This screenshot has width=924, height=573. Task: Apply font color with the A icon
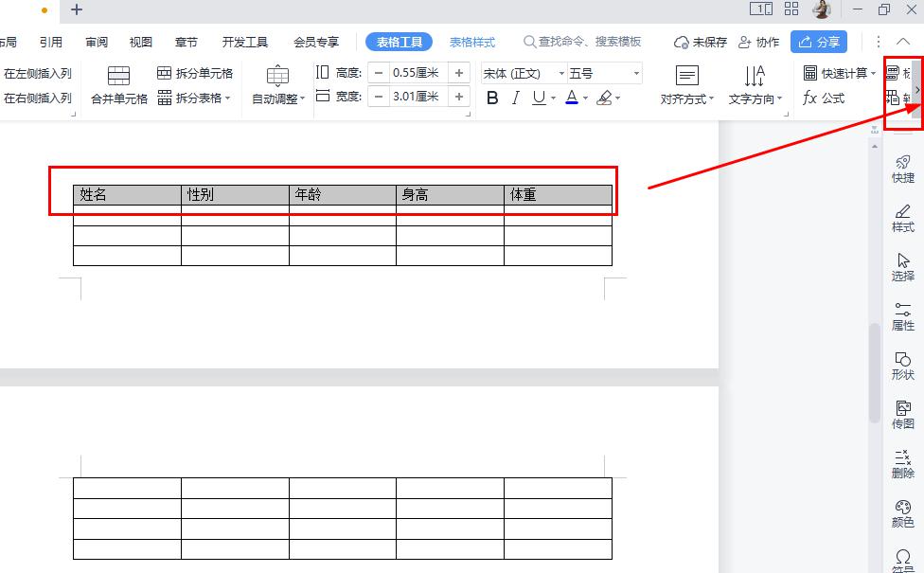click(572, 98)
